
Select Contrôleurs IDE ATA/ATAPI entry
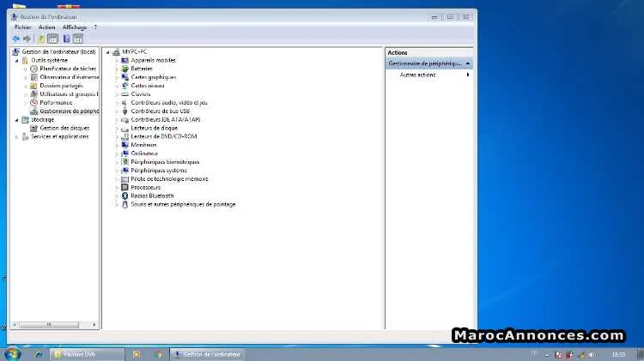166,119
